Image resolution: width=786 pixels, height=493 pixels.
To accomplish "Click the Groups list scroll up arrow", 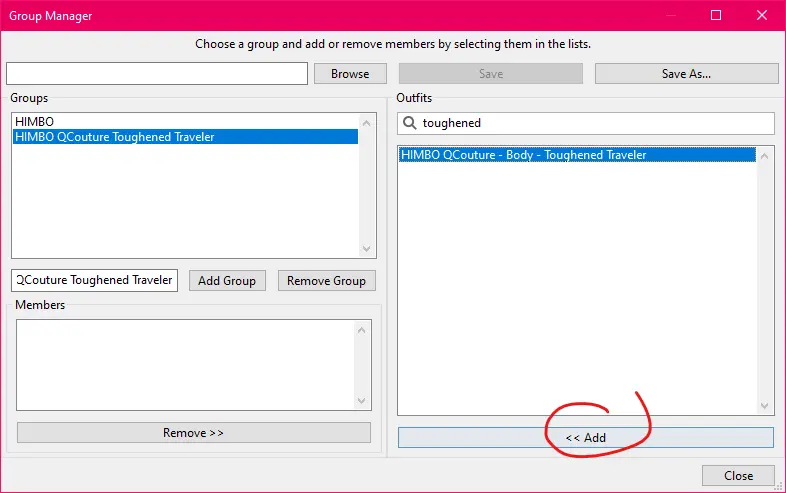I will [366, 123].
